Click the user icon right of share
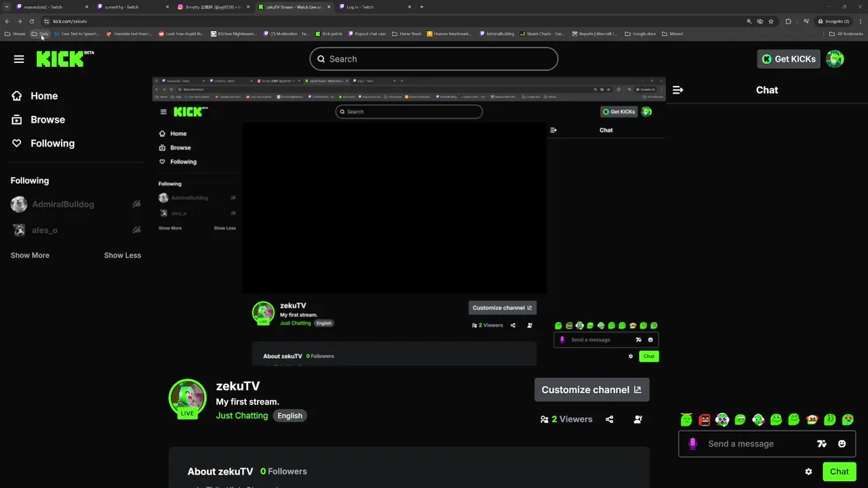This screenshot has height=488, width=868. (x=638, y=420)
